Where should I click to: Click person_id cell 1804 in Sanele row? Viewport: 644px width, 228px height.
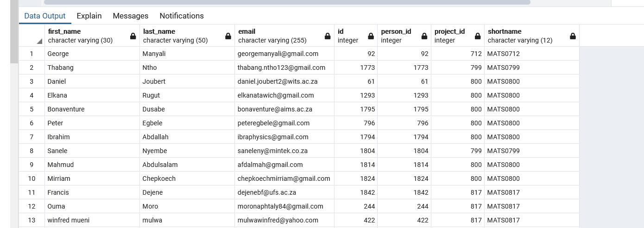(404, 151)
